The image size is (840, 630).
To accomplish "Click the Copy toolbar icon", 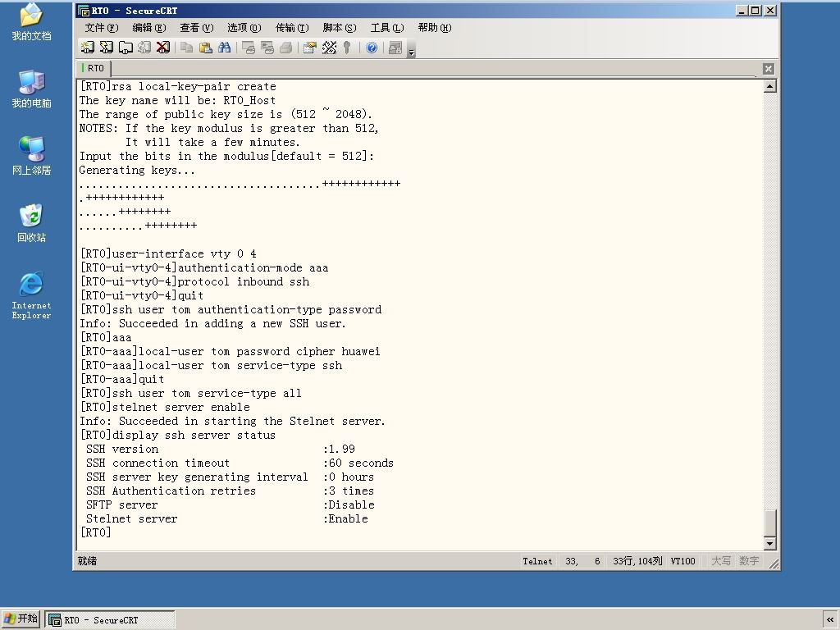I will click(x=186, y=48).
